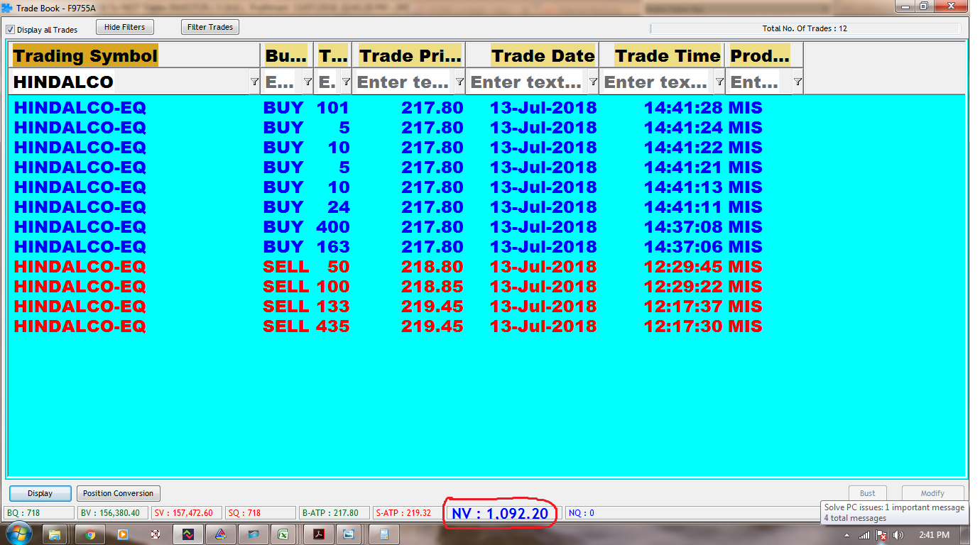Open the blue folder app on taskbar

[x=254, y=534]
